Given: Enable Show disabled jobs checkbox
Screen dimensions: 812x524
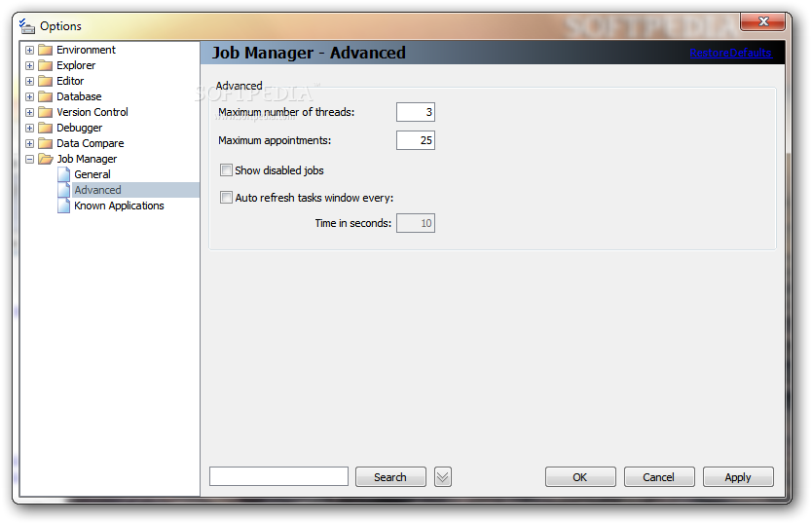Looking at the screenshot, I should click(226, 170).
